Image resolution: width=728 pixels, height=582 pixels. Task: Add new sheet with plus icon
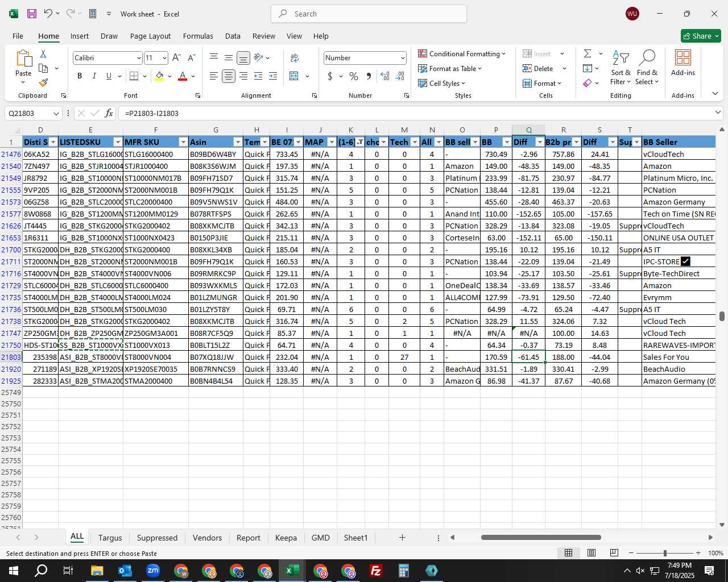click(402, 537)
